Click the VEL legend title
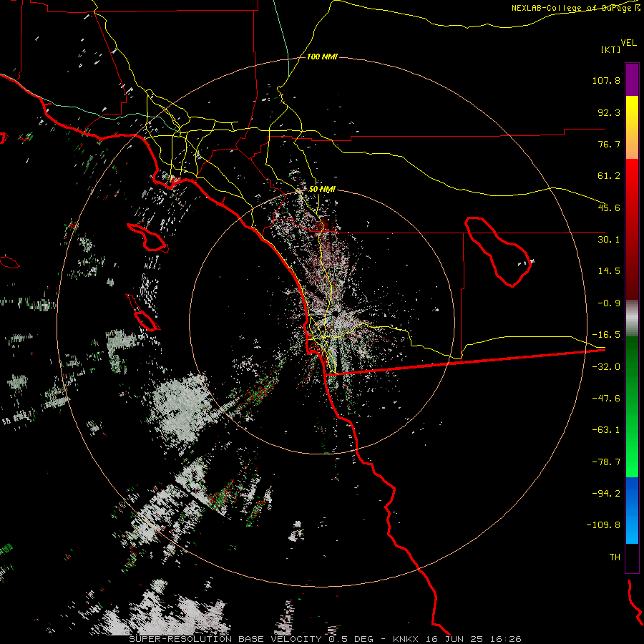The width and height of the screenshot is (644, 644). tap(628, 43)
